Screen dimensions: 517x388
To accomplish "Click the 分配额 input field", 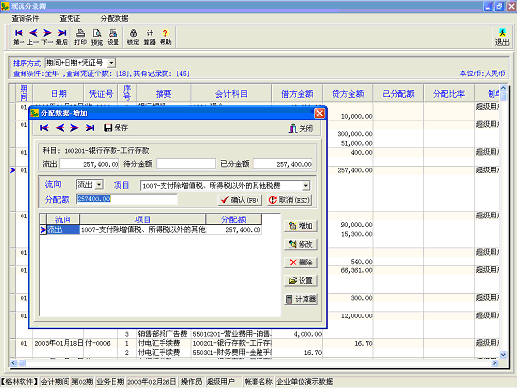I will coord(127,199).
